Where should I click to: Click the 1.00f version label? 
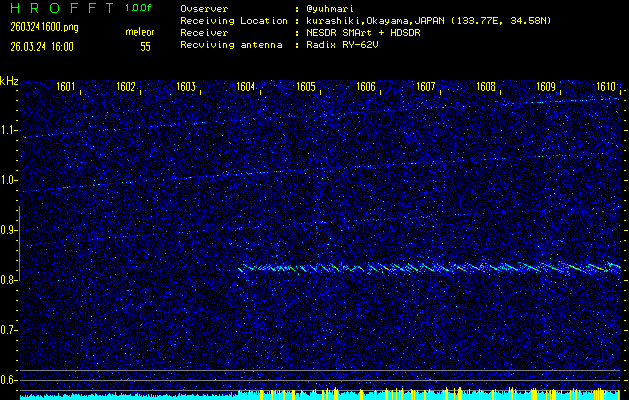pyautogui.click(x=139, y=8)
